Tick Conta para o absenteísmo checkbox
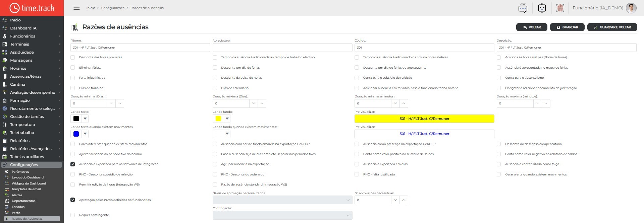The width and height of the screenshot is (644, 223). click(x=499, y=78)
